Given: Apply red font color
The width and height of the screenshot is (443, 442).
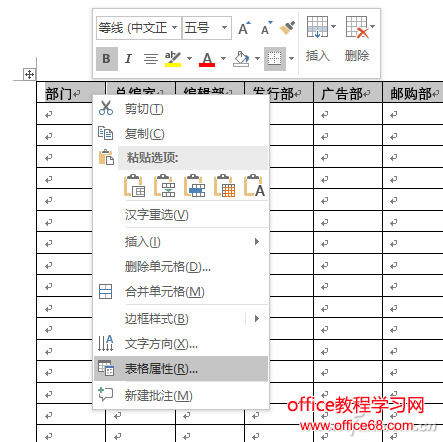Looking at the screenshot, I should 207,59.
